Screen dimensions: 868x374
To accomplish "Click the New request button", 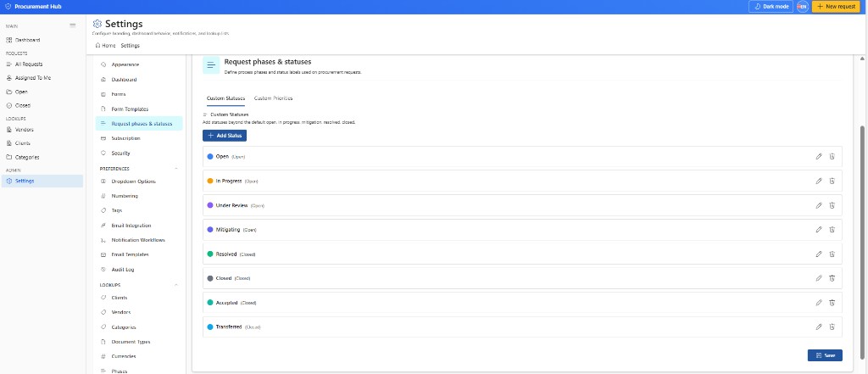I will [x=836, y=7].
